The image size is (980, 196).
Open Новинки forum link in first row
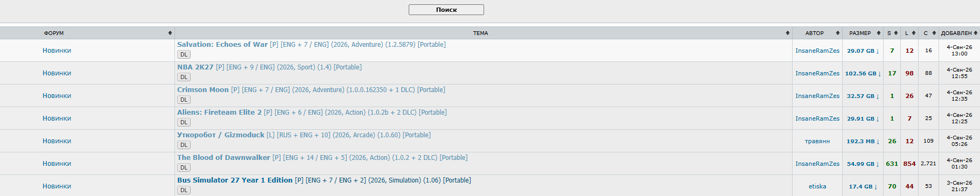(57, 51)
